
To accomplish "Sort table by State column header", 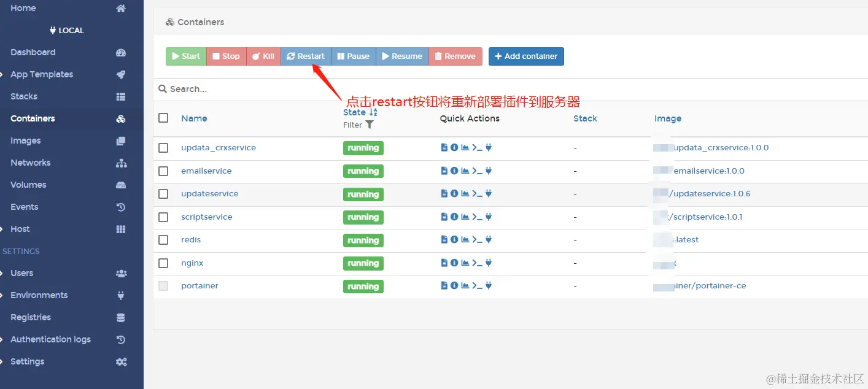I will [x=360, y=112].
